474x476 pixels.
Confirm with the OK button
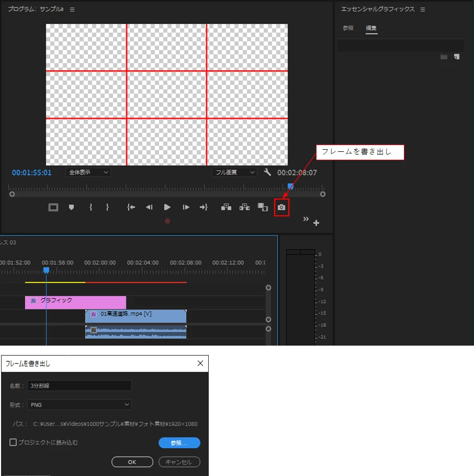tap(132, 462)
